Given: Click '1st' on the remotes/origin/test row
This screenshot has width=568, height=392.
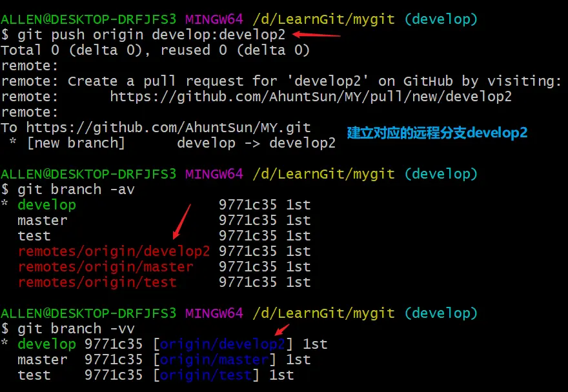Looking at the screenshot, I should pos(298,282).
